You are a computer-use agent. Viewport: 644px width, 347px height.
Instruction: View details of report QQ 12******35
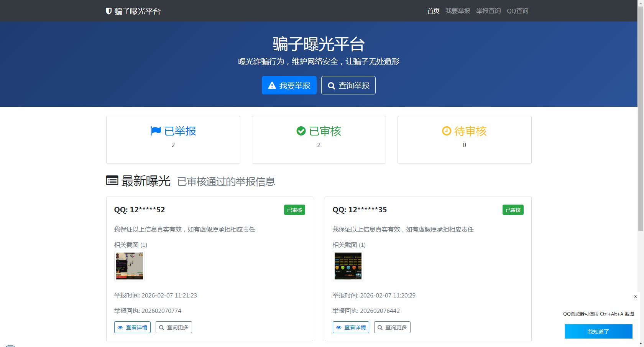(x=351, y=327)
